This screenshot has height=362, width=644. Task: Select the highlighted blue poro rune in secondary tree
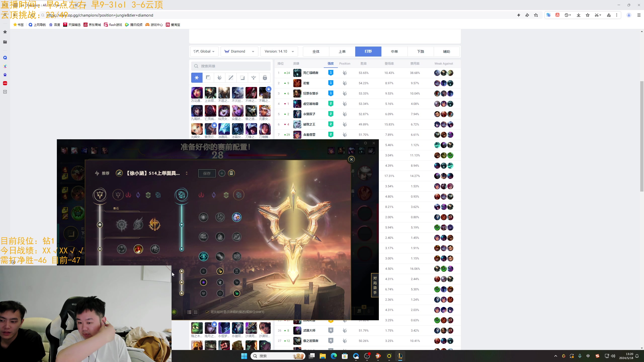coord(236,217)
